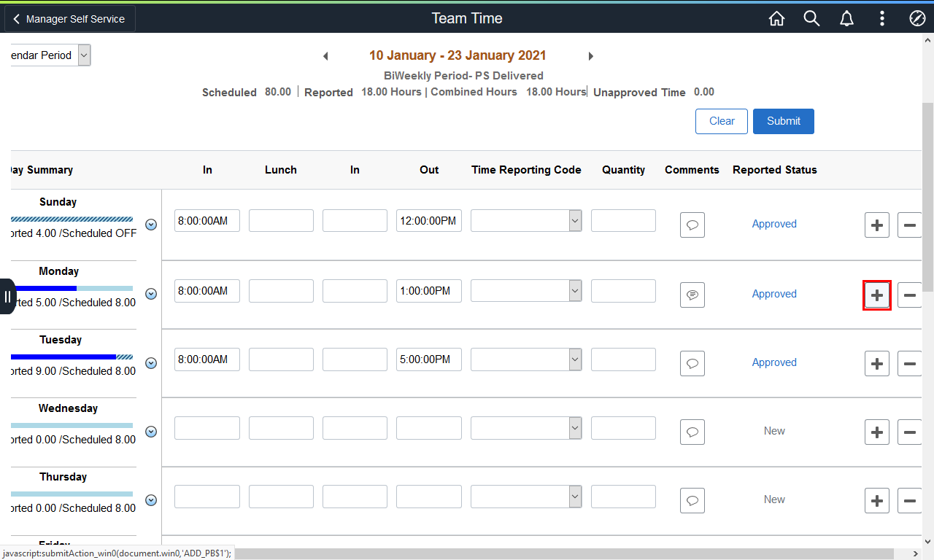The width and height of the screenshot is (934, 560).
Task: Add a row with Sunday plus button
Action: (x=876, y=225)
